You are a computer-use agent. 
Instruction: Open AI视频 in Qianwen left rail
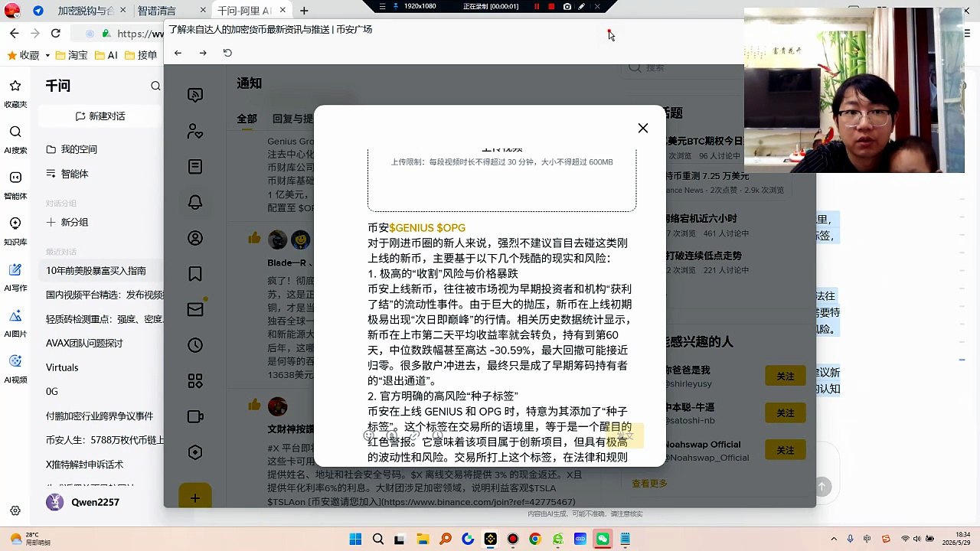pos(15,367)
